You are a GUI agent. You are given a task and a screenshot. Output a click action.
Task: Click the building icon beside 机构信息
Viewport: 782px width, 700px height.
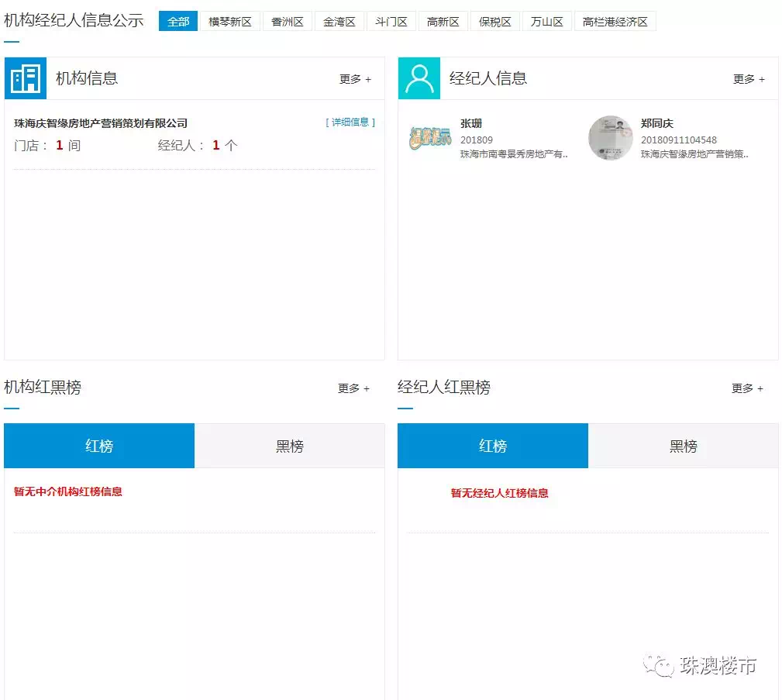coord(26,78)
